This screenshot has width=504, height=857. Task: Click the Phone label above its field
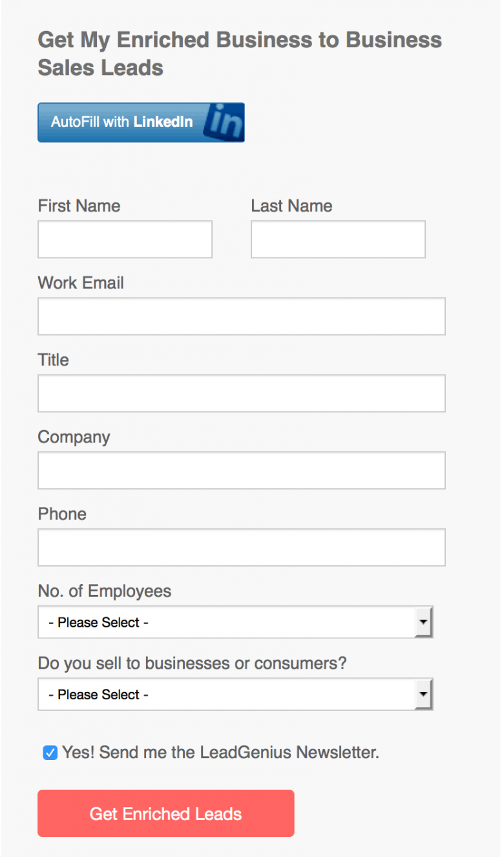click(x=62, y=514)
